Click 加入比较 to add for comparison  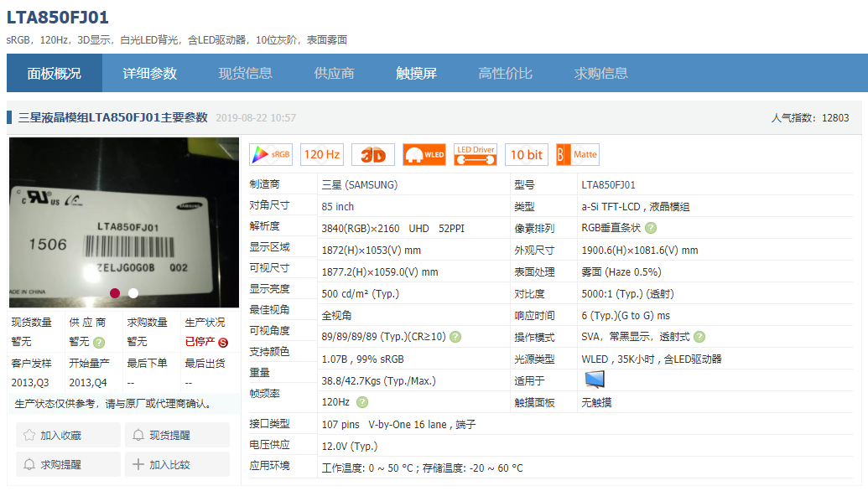pyautogui.click(x=177, y=464)
